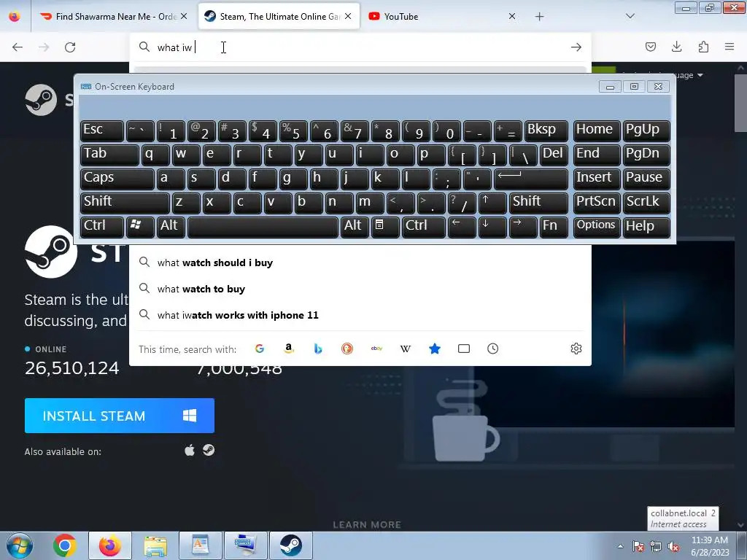Close the Find Shawarma tab
This screenshot has width=747, height=560.
[183, 17]
